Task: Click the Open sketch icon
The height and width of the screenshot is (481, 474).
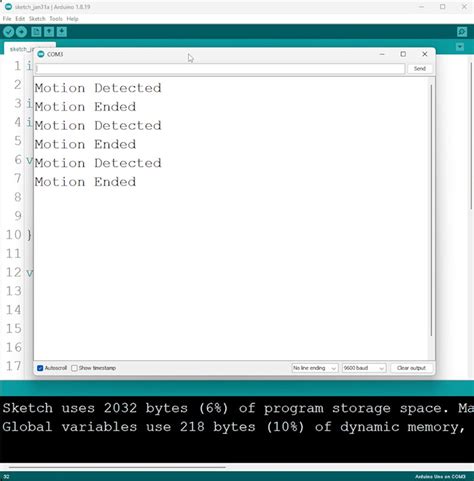Action: point(49,32)
